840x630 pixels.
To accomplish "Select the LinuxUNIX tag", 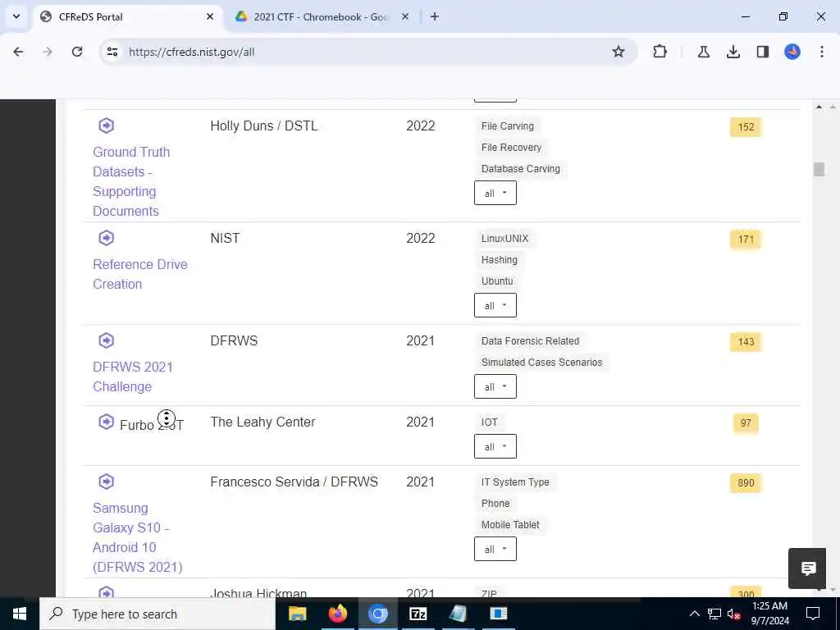I will pyautogui.click(x=504, y=239).
